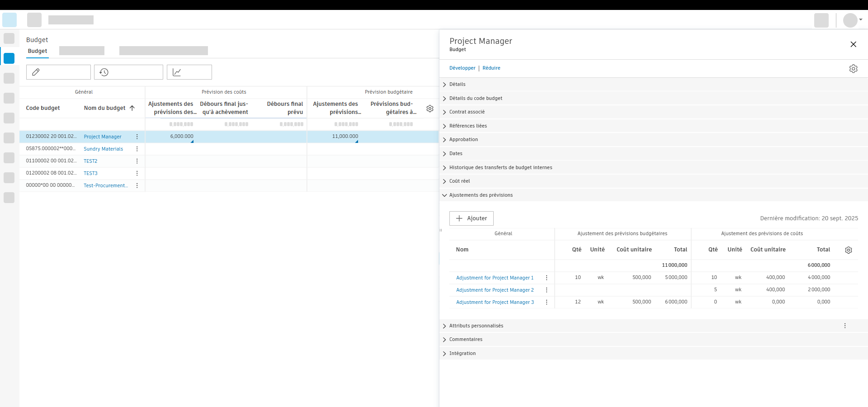Open Attributs personnalisés more options menu

845,326
